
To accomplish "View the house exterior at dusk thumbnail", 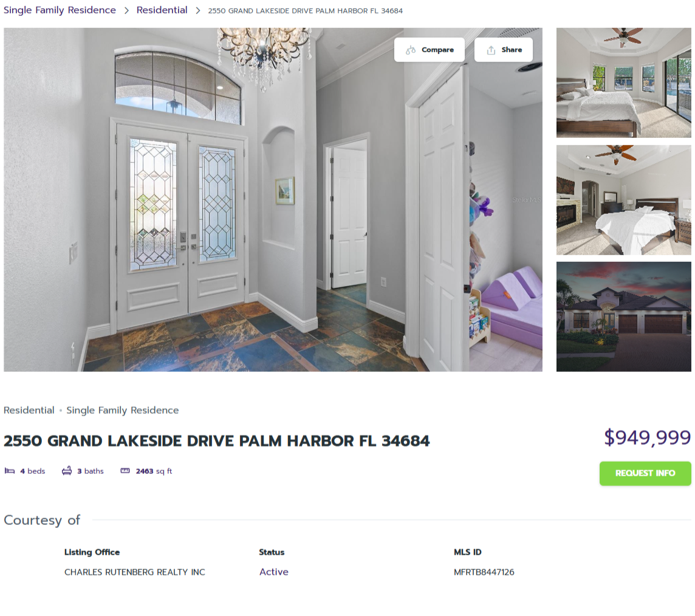I will [x=624, y=317].
